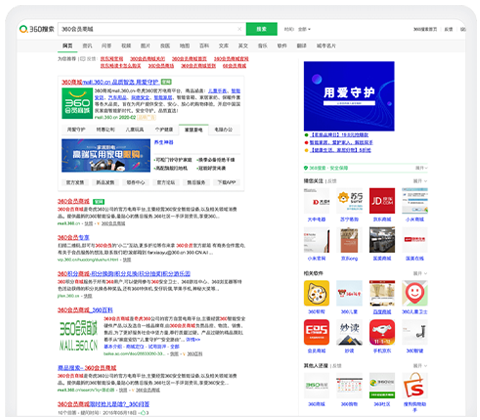Open the Suning lion logo thumbnail
The image size is (480, 420).
[x=349, y=201]
